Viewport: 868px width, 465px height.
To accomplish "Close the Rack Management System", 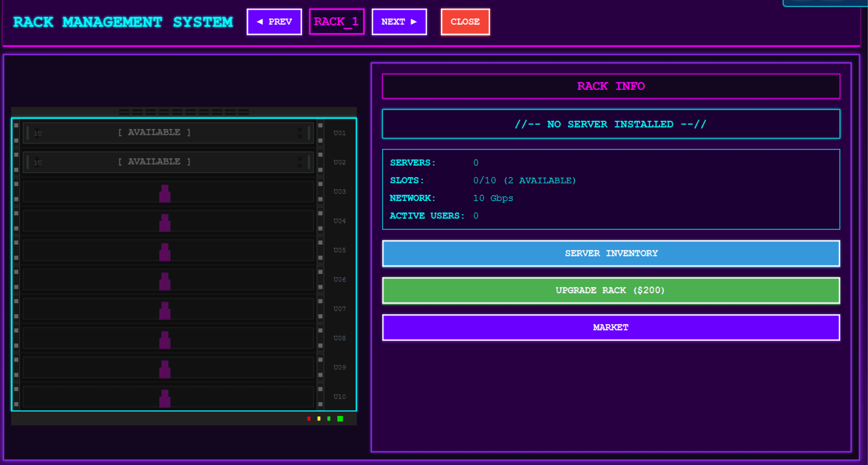I will click(x=465, y=22).
